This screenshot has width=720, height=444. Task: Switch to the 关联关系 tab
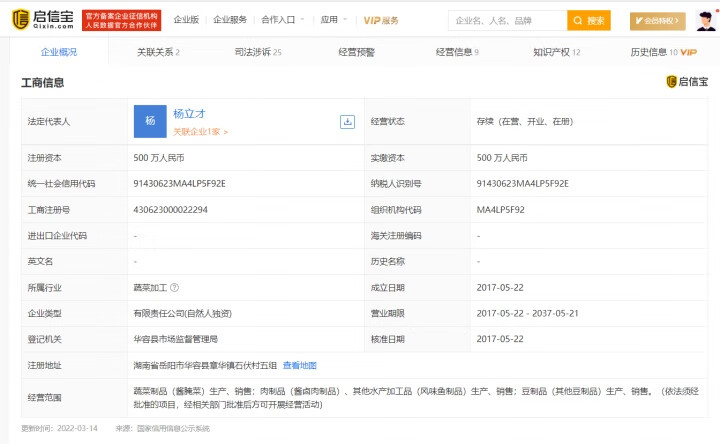tap(158, 52)
